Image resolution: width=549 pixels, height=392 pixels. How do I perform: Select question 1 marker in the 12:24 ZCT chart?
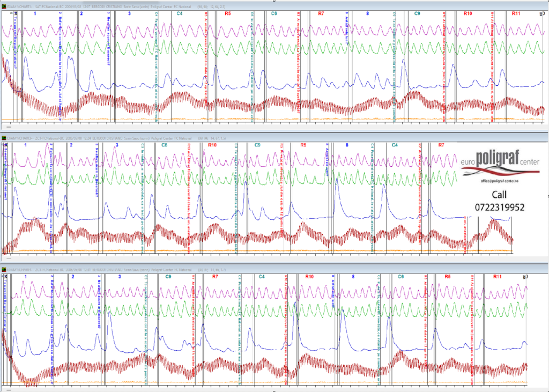(x=26, y=145)
